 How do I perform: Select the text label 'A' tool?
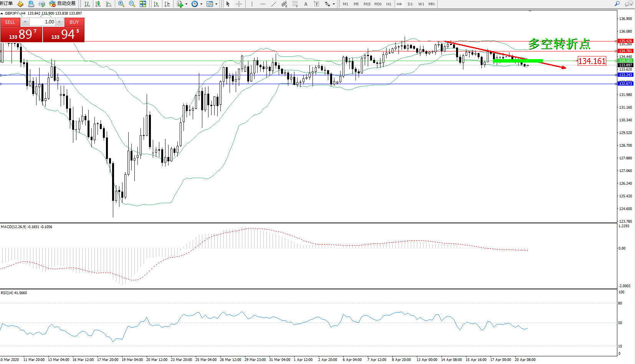coord(306,4)
